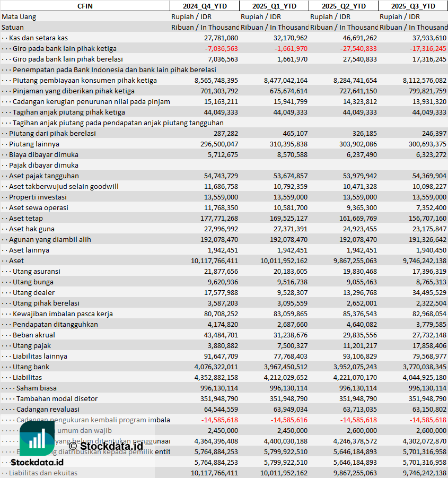Click the value 310,395,838
The height and width of the screenshot is (478, 448).
coord(289,144)
